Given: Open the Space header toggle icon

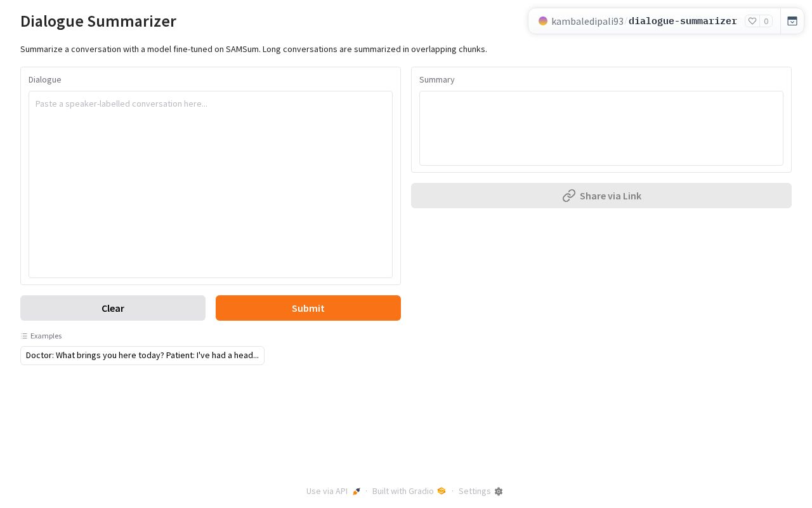Looking at the screenshot, I should pos(792,21).
